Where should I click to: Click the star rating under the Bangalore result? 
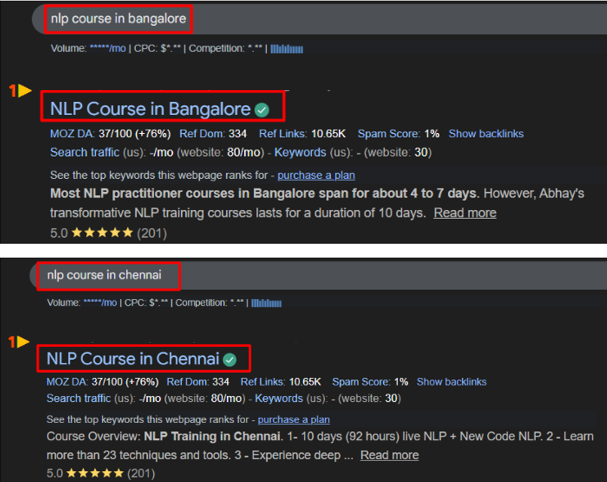[x=106, y=233]
